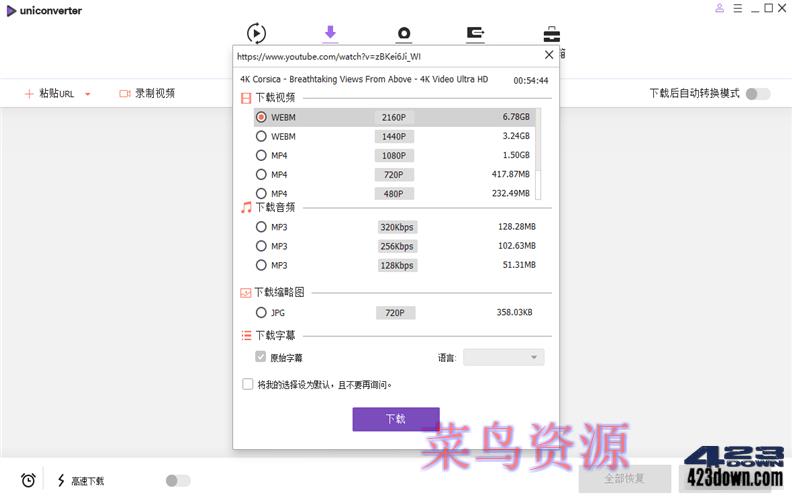
Task: Click the 417.87MB file size
Action: coord(511,174)
